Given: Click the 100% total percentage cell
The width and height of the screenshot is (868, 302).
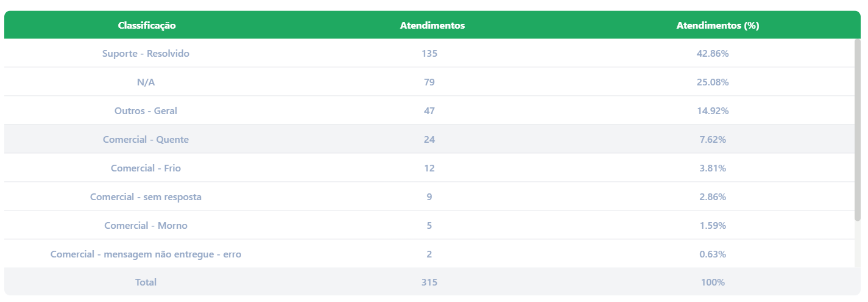Looking at the screenshot, I should [x=713, y=282].
